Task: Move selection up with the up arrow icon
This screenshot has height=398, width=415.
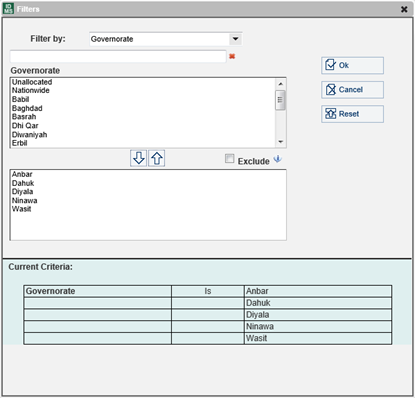Action: pos(157,158)
